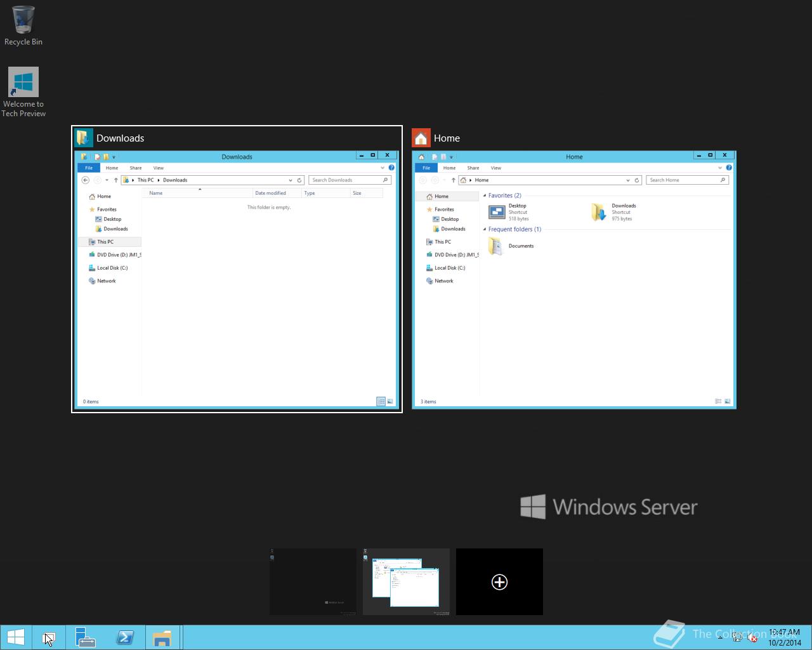Switch to the first empty desktop thumbnail
Viewport: 812px width, 650px height.
coord(313,581)
